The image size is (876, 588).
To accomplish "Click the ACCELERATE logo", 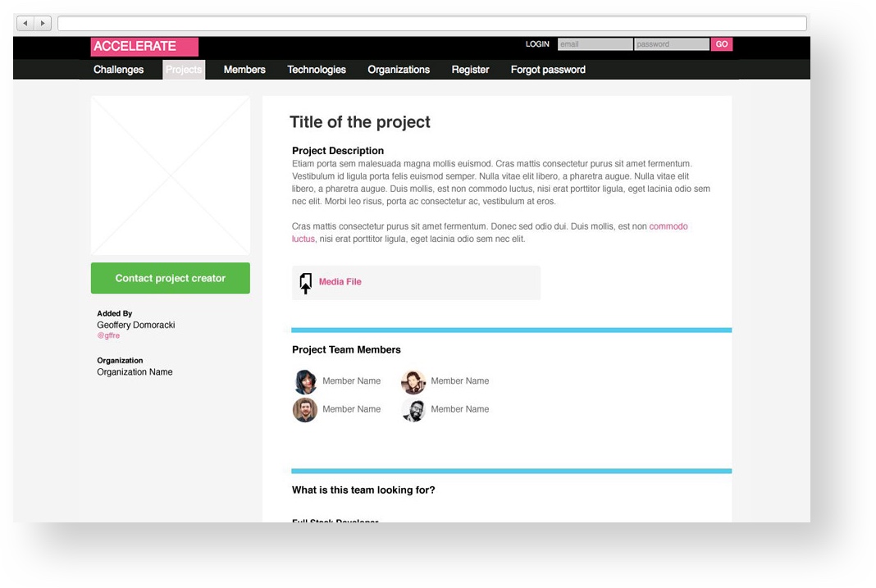I will (x=144, y=47).
